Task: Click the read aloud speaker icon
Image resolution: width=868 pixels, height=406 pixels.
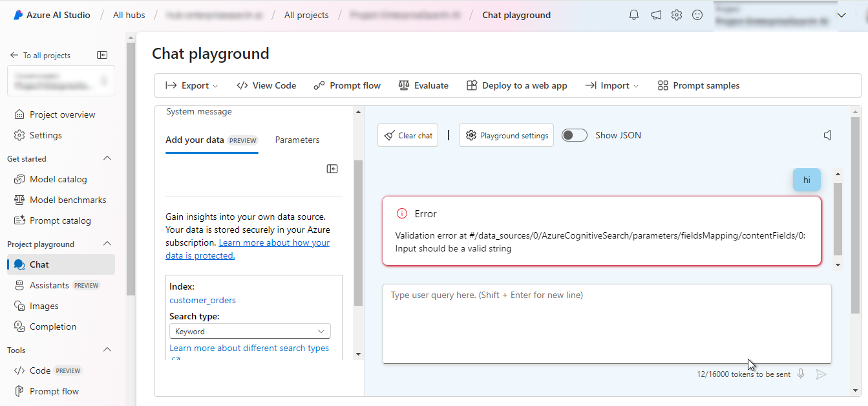Action: point(828,134)
